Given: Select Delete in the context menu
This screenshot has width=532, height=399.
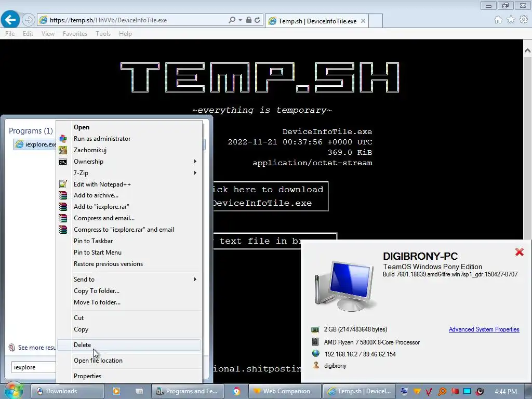Looking at the screenshot, I should pos(129,345).
